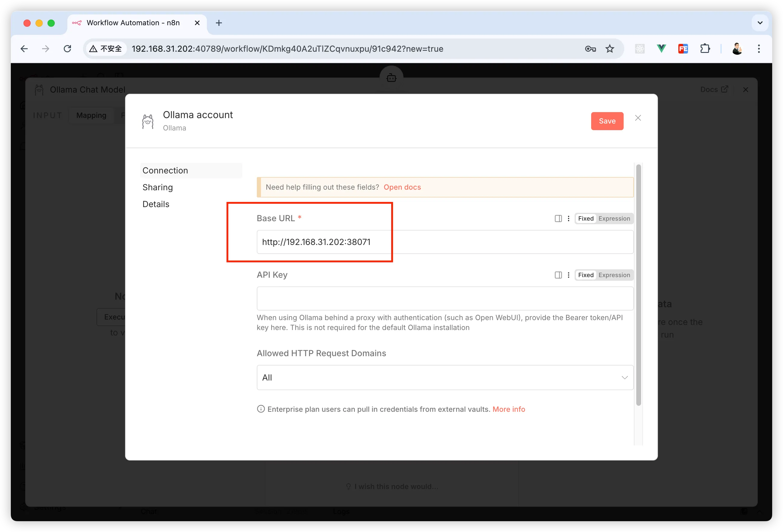Go forward in browser history
783x532 pixels.
[45, 49]
